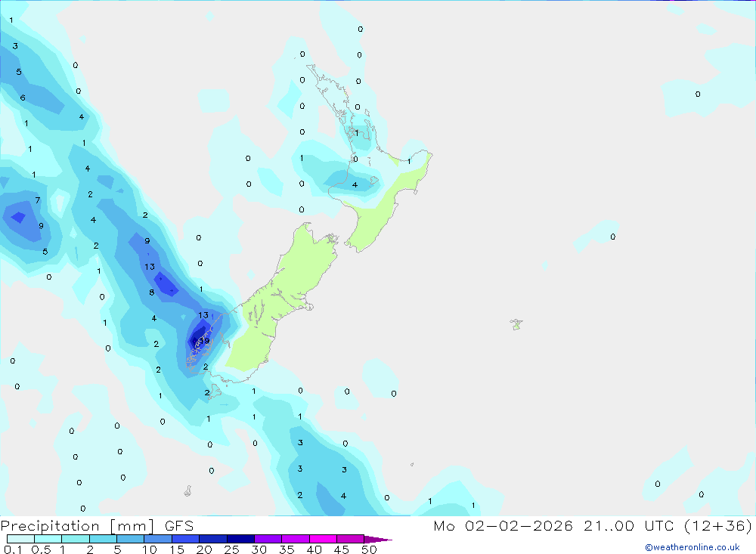The image size is (756, 554).
Task: Click the 15–20 mm blue legend box
Action: click(x=185, y=539)
